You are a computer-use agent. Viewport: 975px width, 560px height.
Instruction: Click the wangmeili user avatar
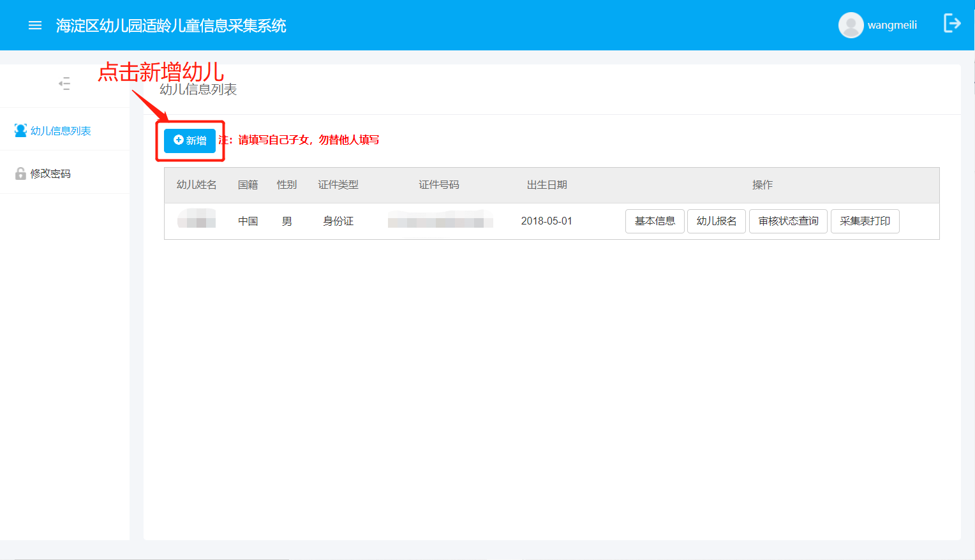pos(851,26)
